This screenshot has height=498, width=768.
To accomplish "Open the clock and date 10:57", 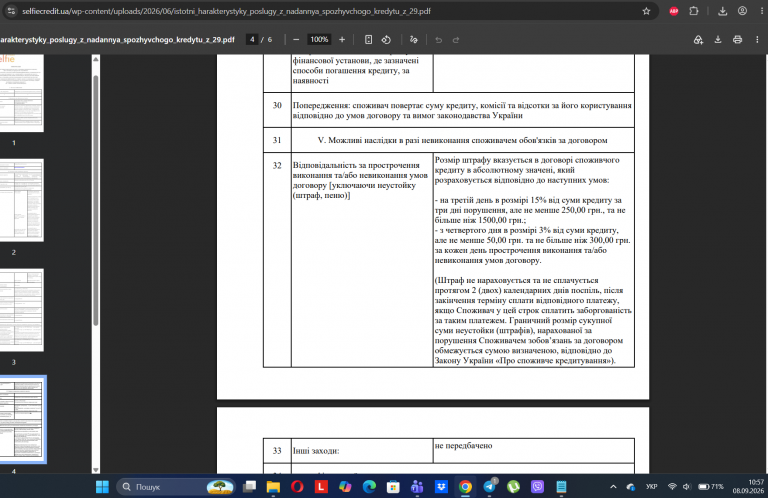I will pos(748,486).
